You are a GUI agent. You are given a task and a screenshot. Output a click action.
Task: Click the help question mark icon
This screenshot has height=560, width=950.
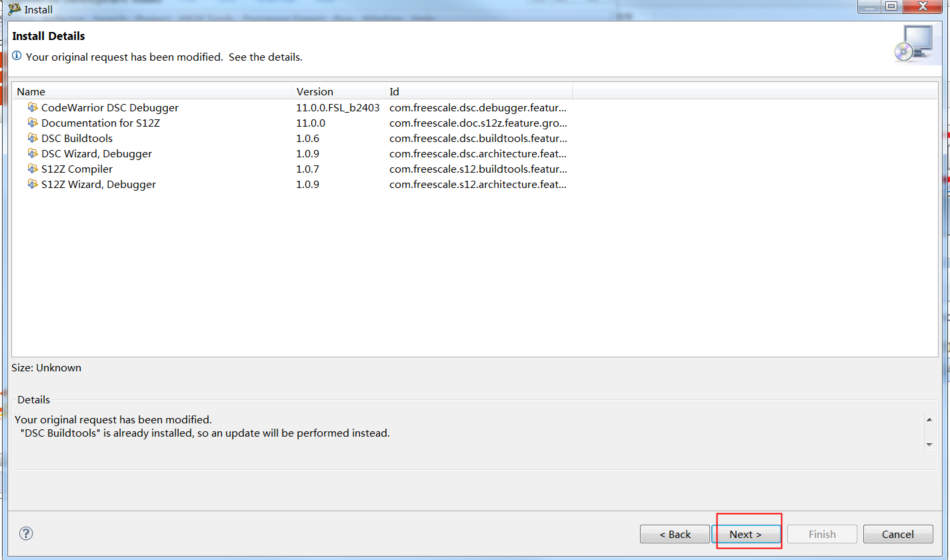pyautogui.click(x=25, y=533)
